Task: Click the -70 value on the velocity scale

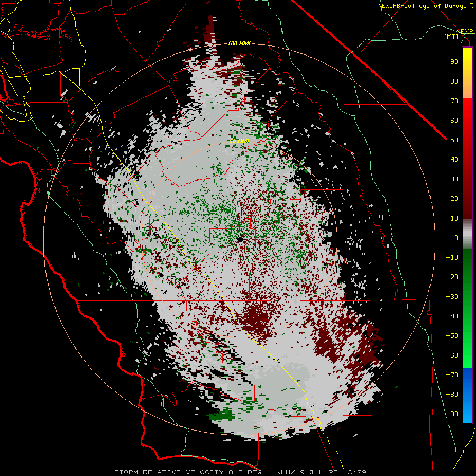Action: pos(452,375)
